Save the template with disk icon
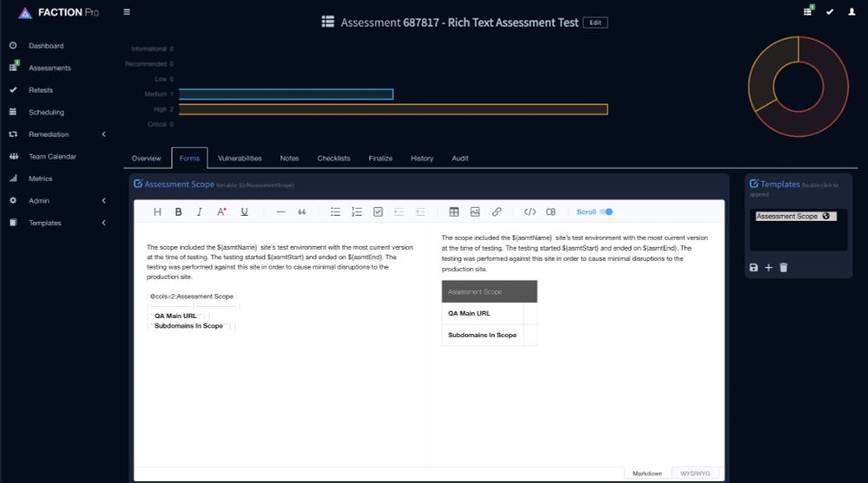This screenshot has height=483, width=868. (753, 268)
